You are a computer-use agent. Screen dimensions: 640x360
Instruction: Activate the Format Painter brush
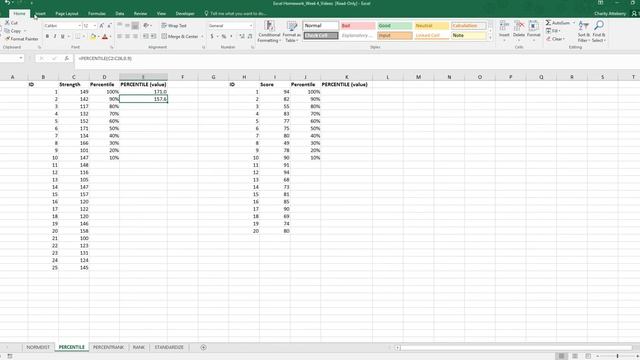pos(7,39)
